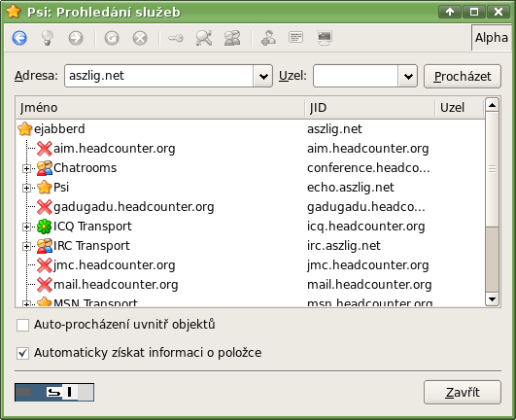Sort by the Jméno column header
Image resolution: width=516 pixels, height=420 pixels.
coord(160,108)
